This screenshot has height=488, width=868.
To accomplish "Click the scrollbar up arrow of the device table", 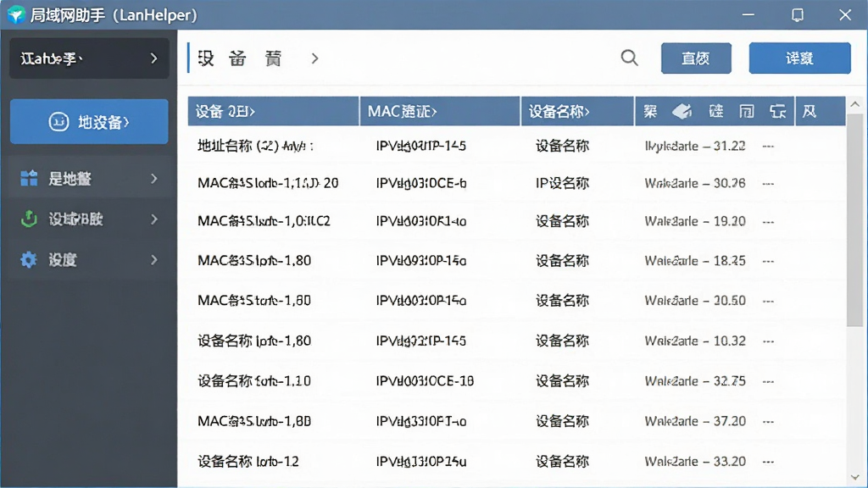I will pyautogui.click(x=854, y=104).
